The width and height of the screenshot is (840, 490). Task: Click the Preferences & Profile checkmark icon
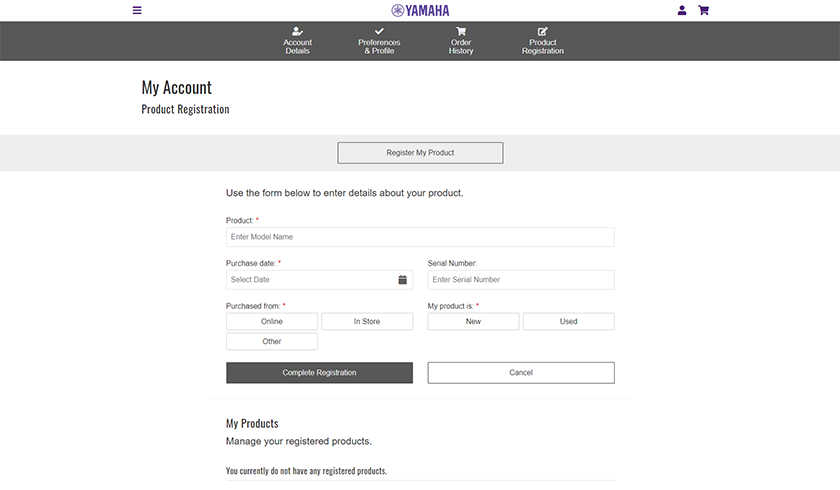coord(379,32)
